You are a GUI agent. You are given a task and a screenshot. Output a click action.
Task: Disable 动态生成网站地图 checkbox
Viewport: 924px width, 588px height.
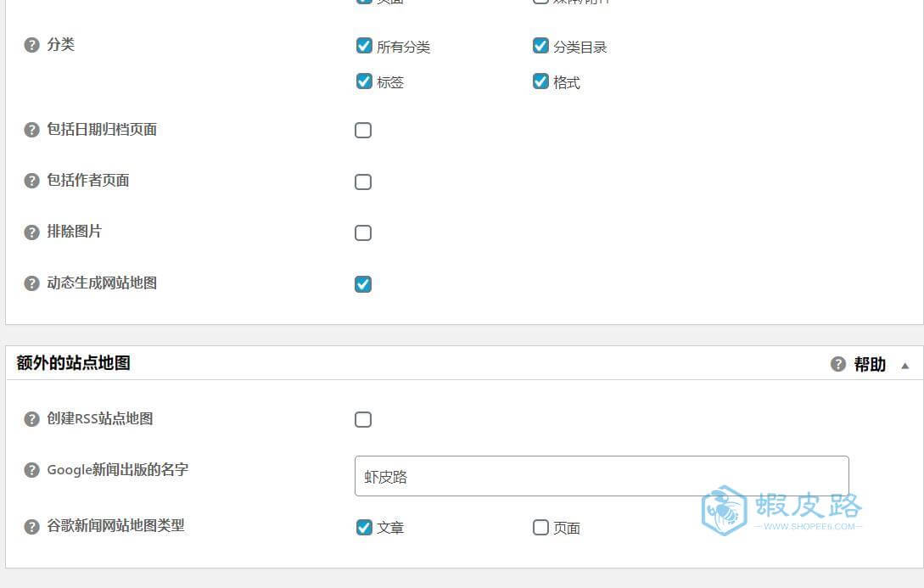coord(363,284)
